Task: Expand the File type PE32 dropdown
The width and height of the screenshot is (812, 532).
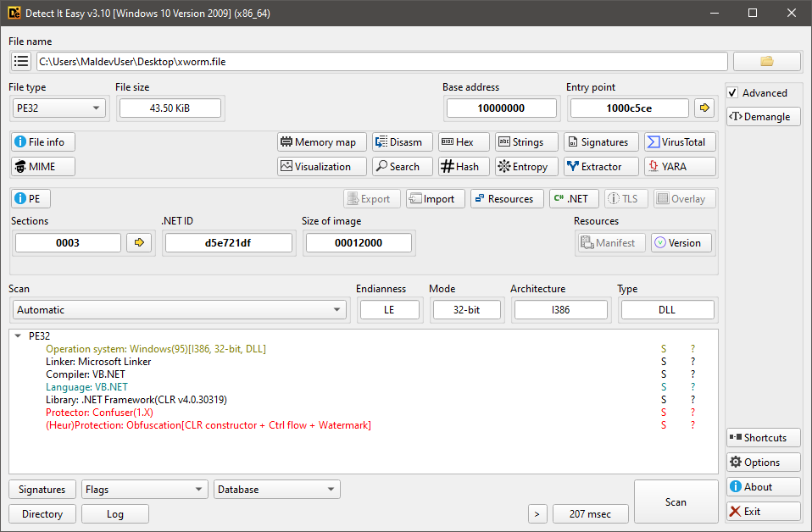Action: pyautogui.click(x=58, y=108)
